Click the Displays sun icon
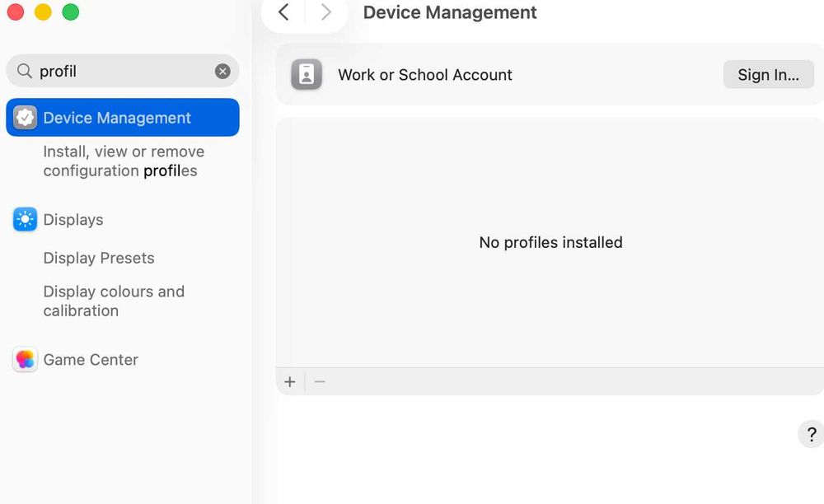Viewport: 824px width, 504px height. click(x=26, y=219)
